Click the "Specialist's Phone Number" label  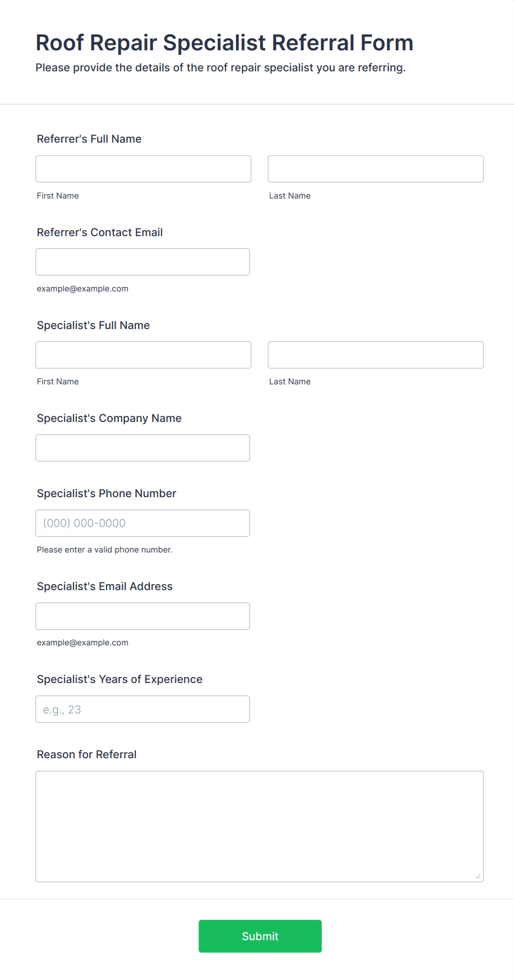(106, 493)
